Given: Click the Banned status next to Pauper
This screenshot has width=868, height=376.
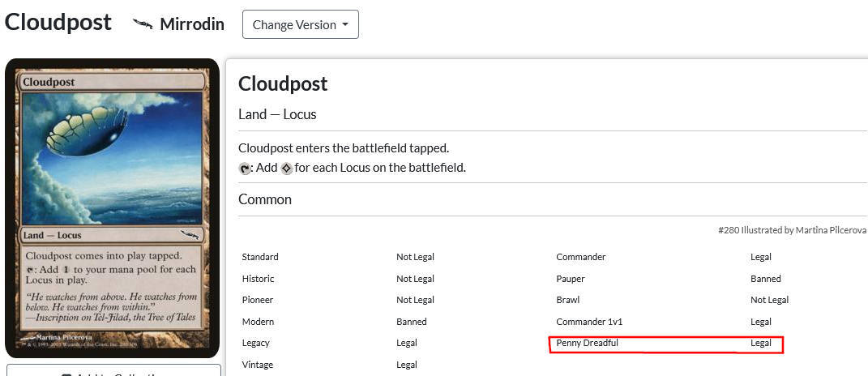Looking at the screenshot, I should (x=765, y=279).
